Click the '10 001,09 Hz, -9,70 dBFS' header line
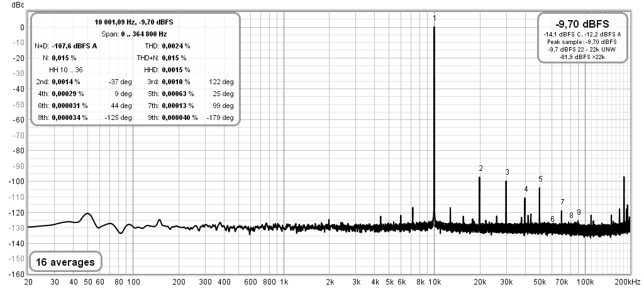Viewport: 644px width, 289px height. click(x=134, y=22)
